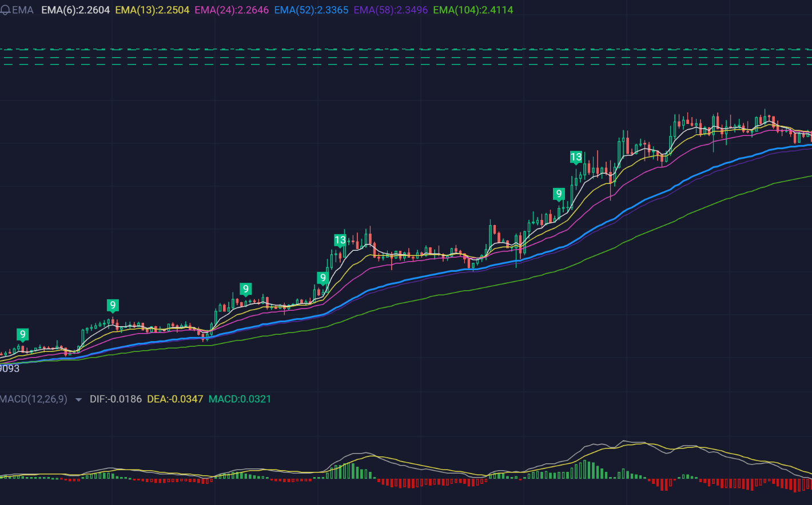Screen dimensions: 812x505
Task: Select the EMA(6):2.2604 legend value
Action: [75, 10]
